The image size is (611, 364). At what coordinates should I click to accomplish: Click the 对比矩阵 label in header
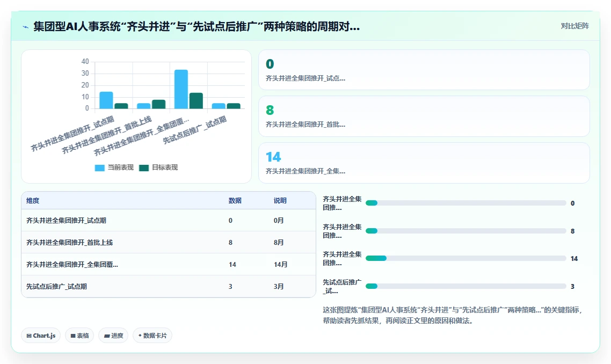(575, 26)
